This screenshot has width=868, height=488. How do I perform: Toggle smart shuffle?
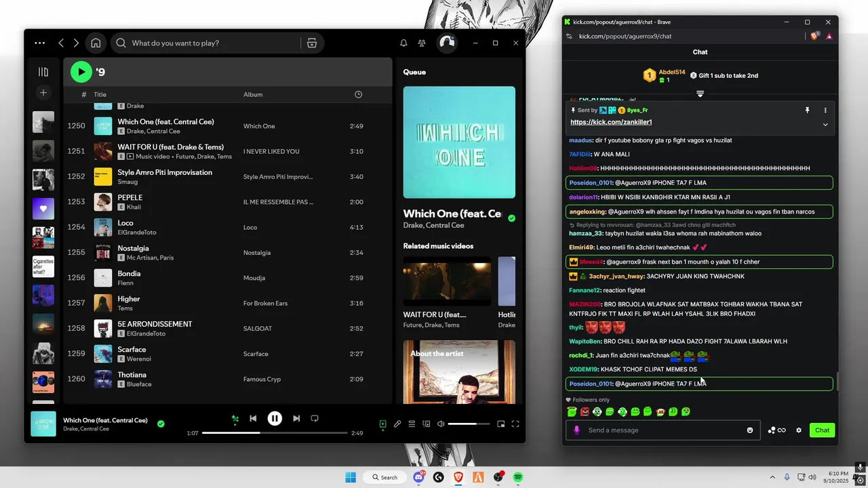pos(235,419)
